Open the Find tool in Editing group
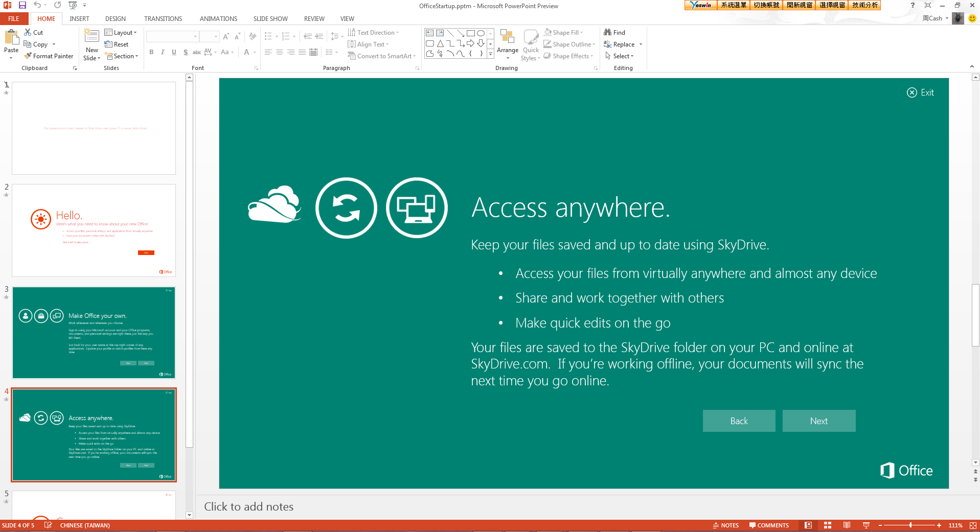This screenshot has height=532, width=980. (614, 33)
